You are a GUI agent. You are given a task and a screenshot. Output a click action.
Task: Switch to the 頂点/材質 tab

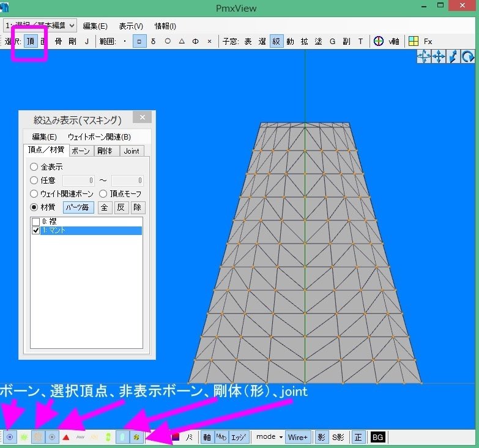point(46,150)
